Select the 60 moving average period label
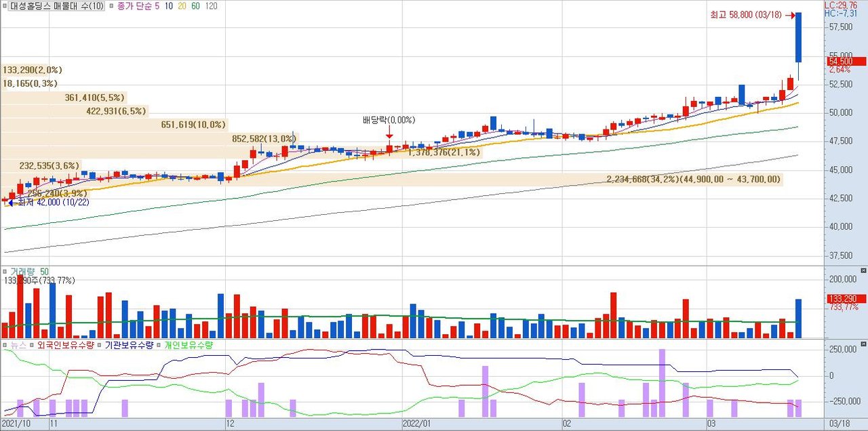This screenshot has width=868, height=431. (x=195, y=6)
